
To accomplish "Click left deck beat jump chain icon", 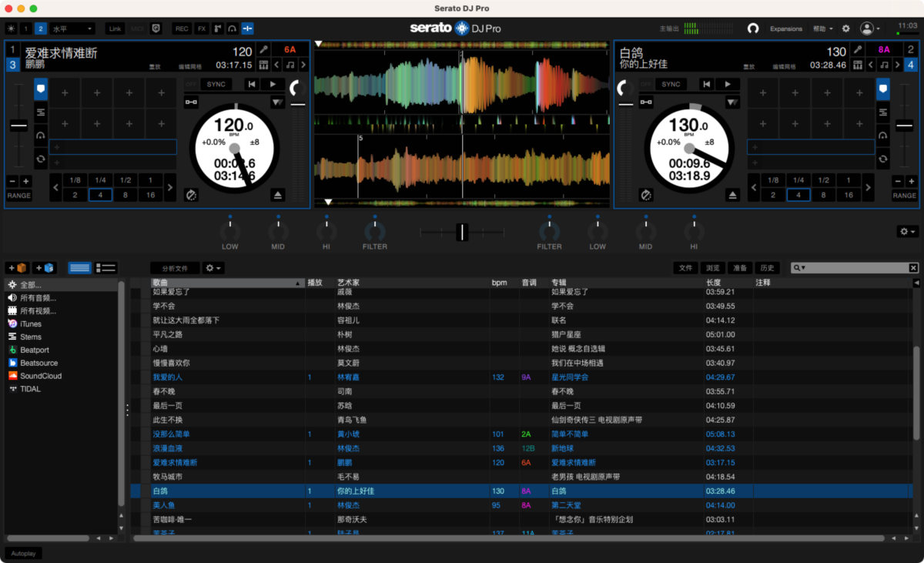I will point(191,102).
